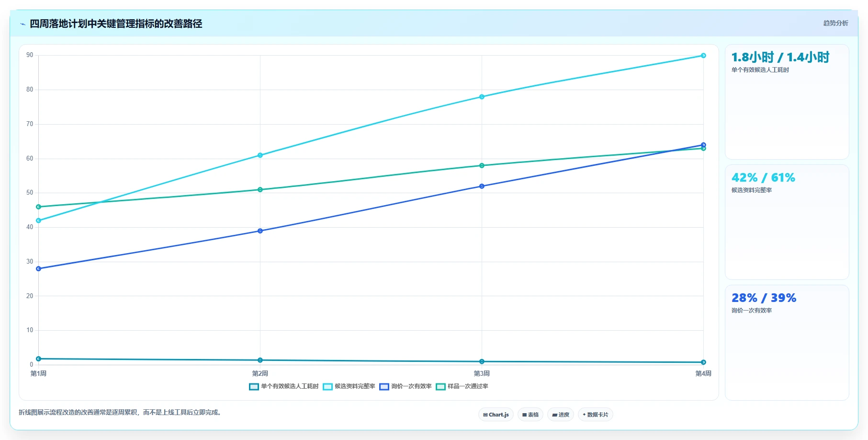The width and height of the screenshot is (868, 440).
Task: Select the 候选资料完整率 data point at 第3周
Action: [x=482, y=97]
